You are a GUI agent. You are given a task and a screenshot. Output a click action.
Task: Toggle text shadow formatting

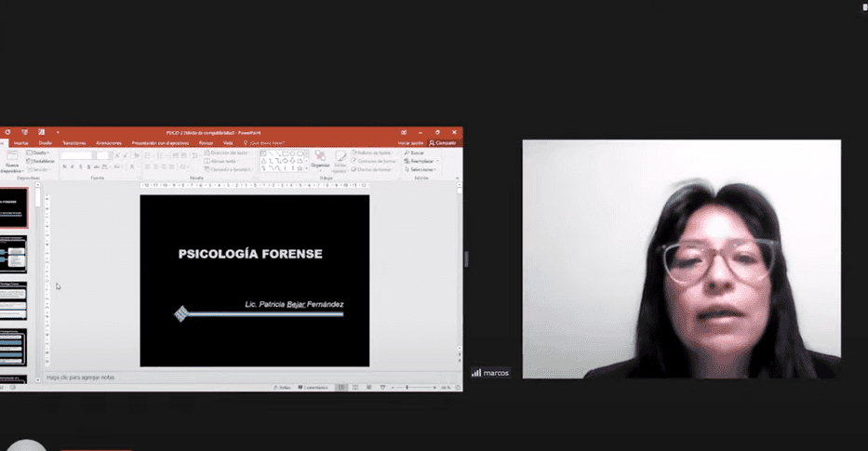88,166
